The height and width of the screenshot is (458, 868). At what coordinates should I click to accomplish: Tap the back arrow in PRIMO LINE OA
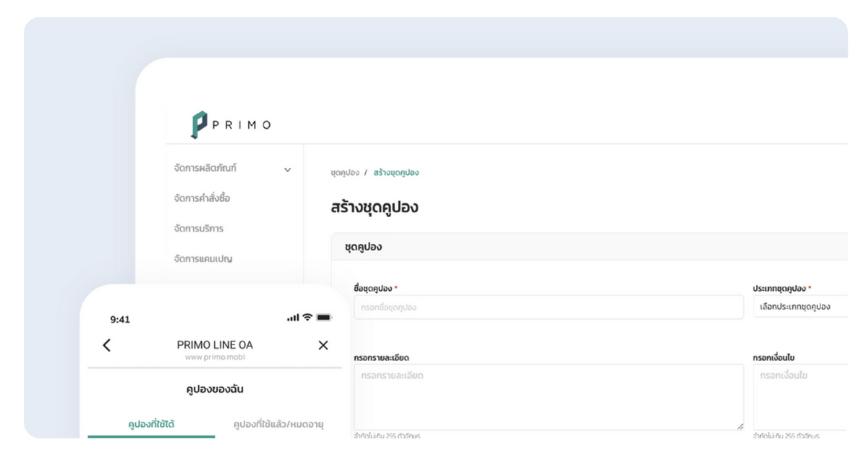pos(107,345)
